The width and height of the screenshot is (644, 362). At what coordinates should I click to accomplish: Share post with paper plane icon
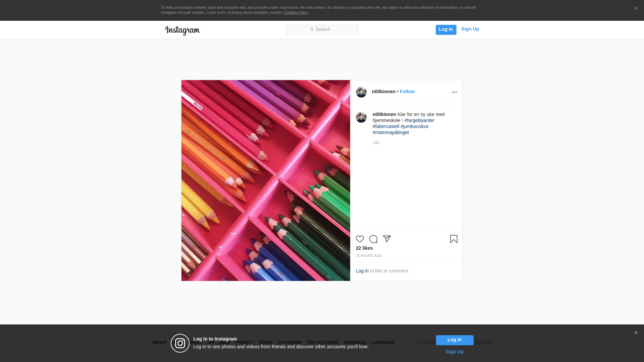tap(387, 239)
